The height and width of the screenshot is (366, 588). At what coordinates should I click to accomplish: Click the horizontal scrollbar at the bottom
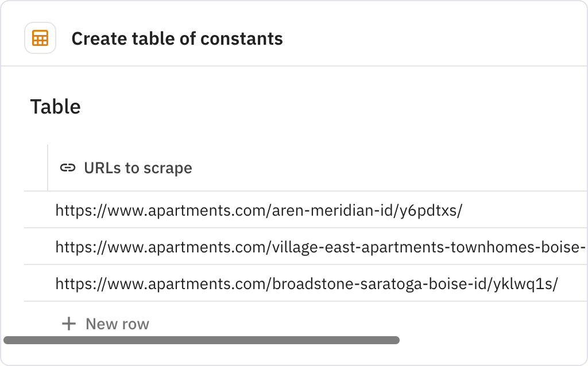(x=201, y=340)
